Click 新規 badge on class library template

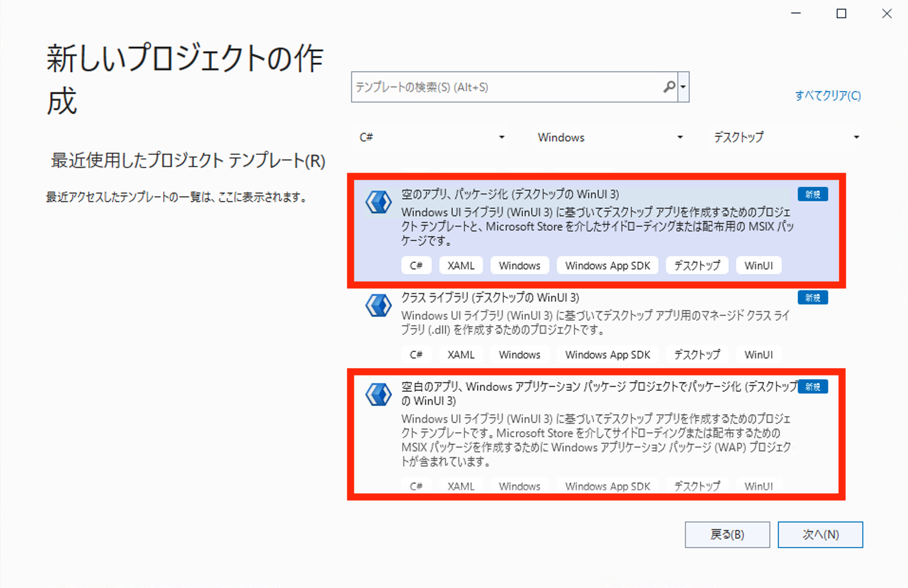point(812,298)
